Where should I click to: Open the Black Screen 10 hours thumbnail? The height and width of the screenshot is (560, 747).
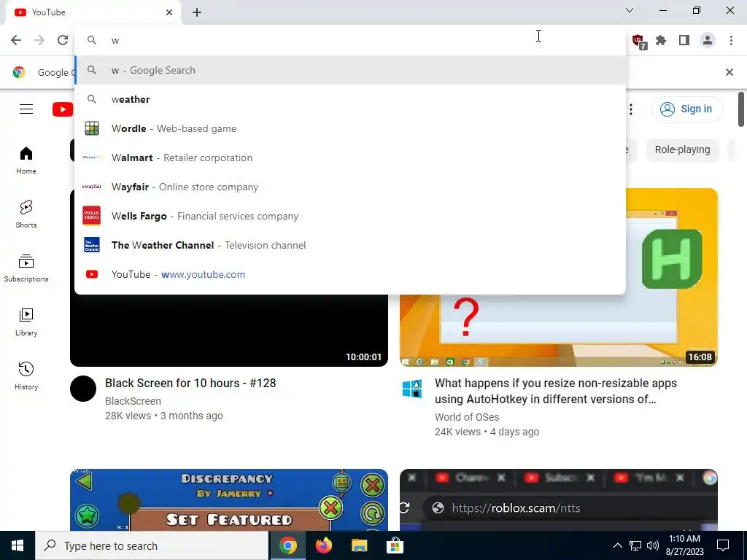228,330
